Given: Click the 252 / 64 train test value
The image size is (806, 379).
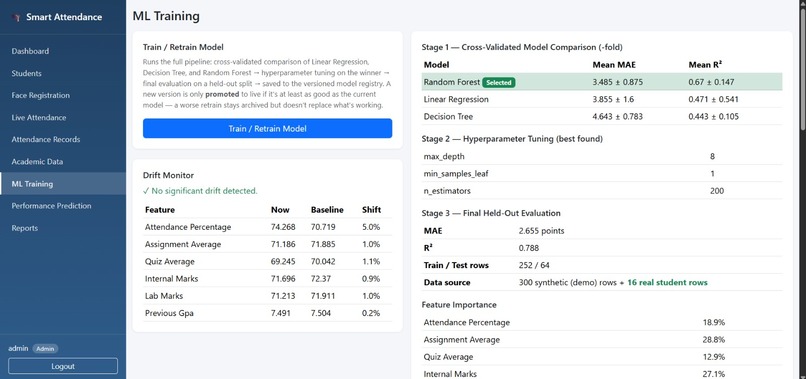Looking at the screenshot, I should (x=534, y=265).
